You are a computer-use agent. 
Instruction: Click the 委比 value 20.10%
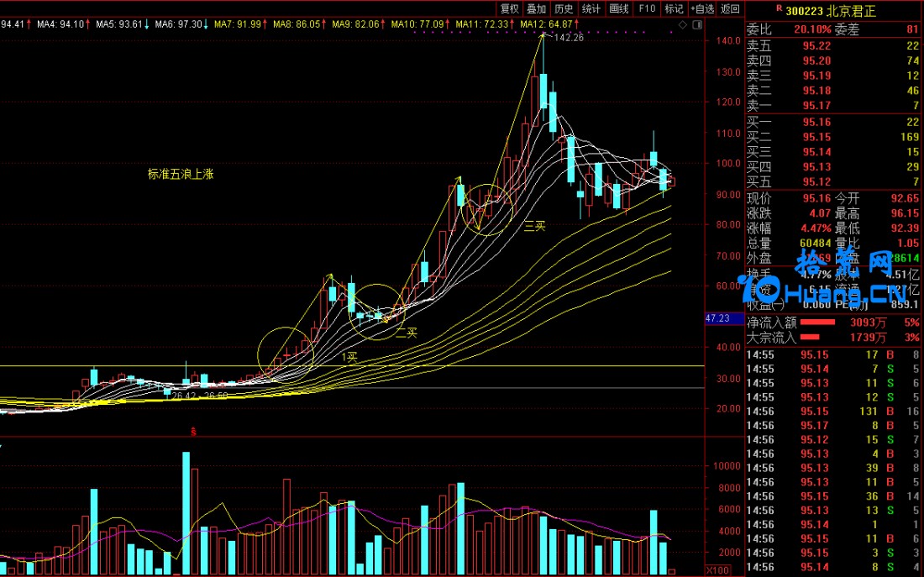812,29
